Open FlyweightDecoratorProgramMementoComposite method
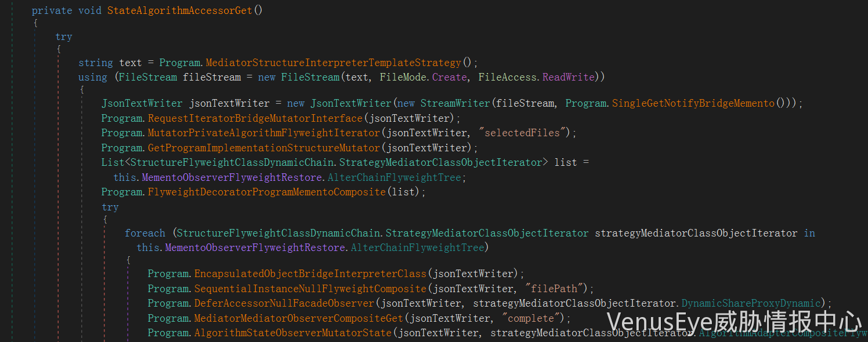Image resolution: width=868 pixels, height=342 pixels. (x=267, y=192)
